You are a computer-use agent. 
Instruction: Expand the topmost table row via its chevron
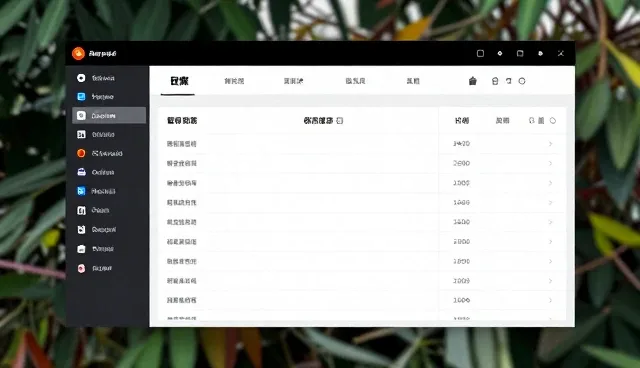pos(550,144)
